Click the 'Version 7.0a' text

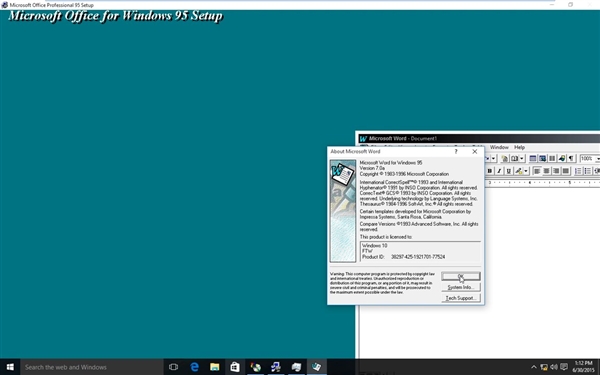372,168
